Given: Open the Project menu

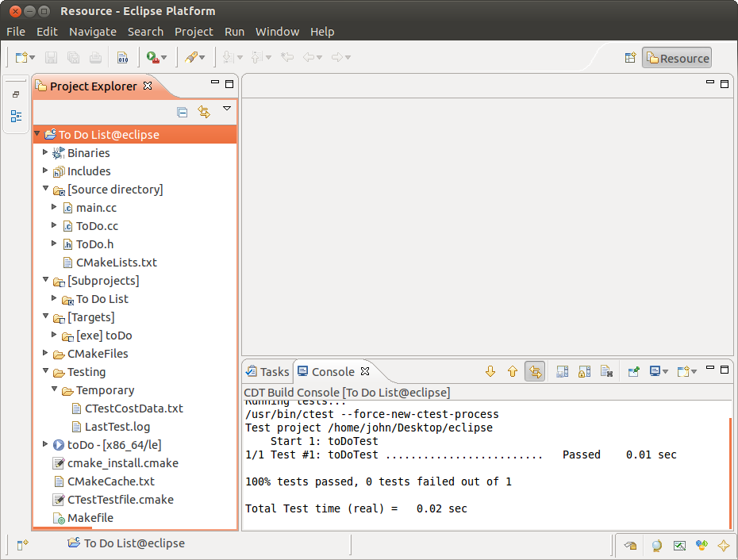Looking at the screenshot, I should coord(194,32).
